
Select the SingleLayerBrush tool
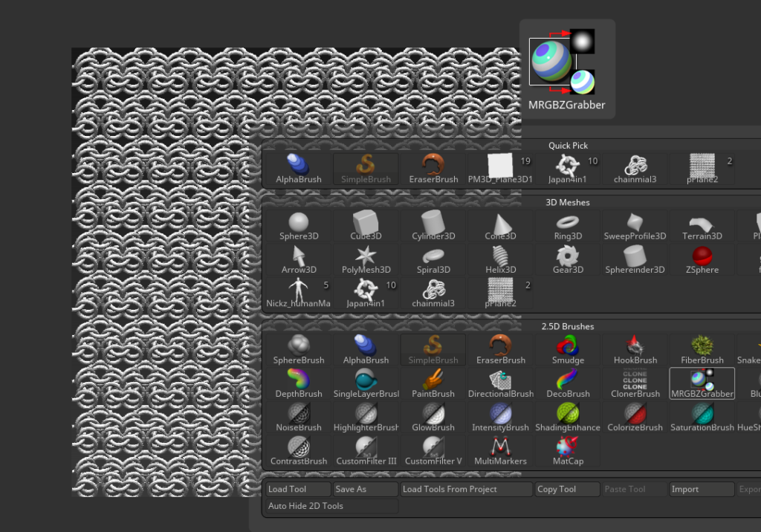coord(366,383)
